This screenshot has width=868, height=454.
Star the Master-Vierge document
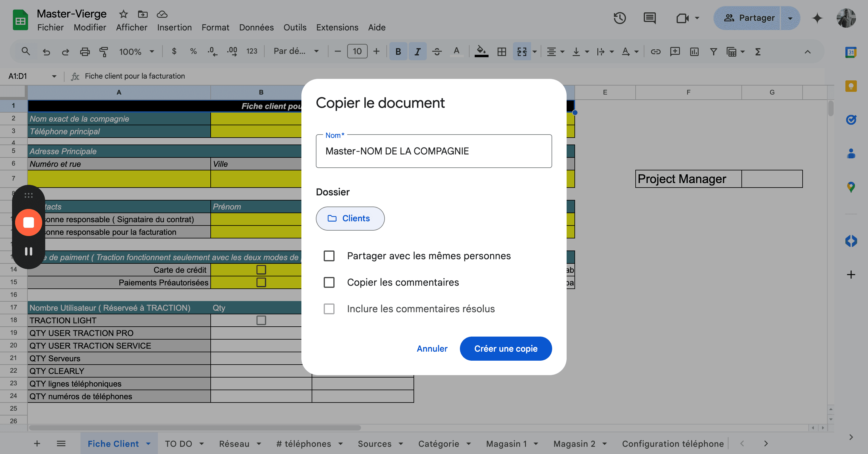pos(124,14)
